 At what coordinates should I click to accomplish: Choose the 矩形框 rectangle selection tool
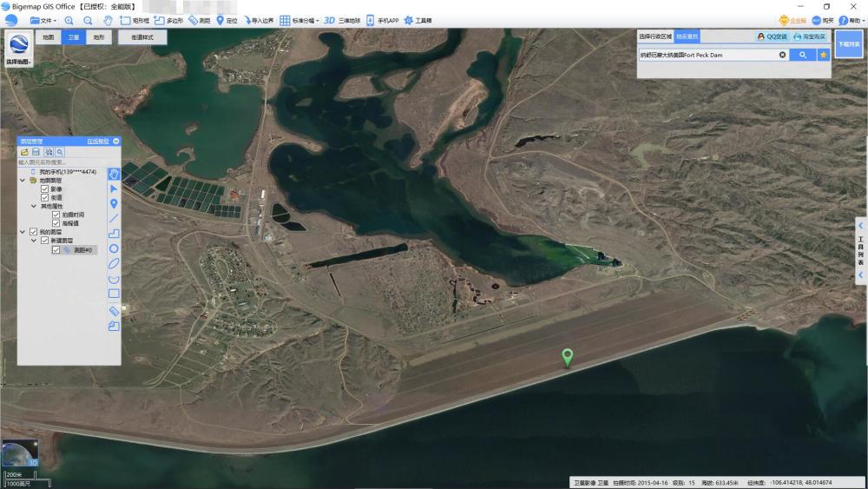(135, 21)
